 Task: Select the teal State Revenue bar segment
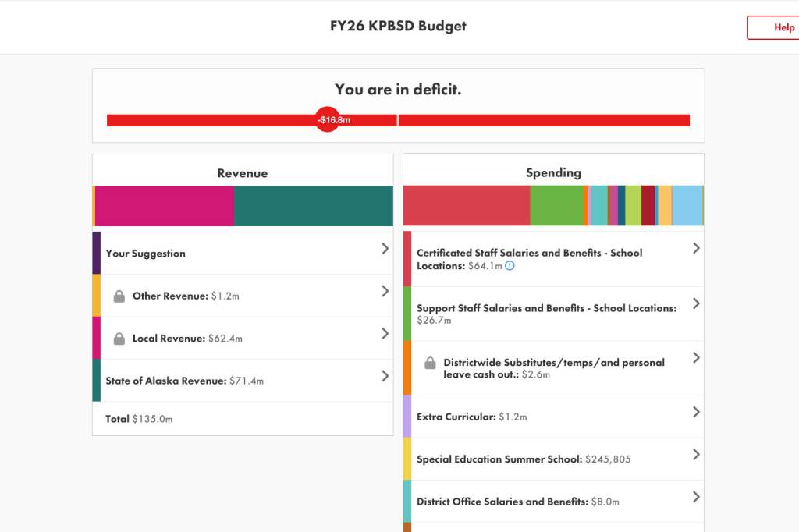[x=313, y=206]
